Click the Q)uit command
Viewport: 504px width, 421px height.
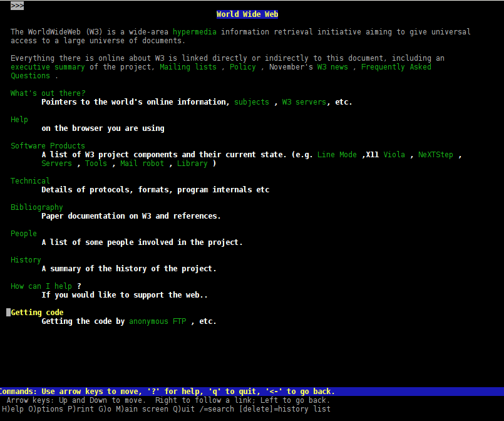[x=184, y=409]
